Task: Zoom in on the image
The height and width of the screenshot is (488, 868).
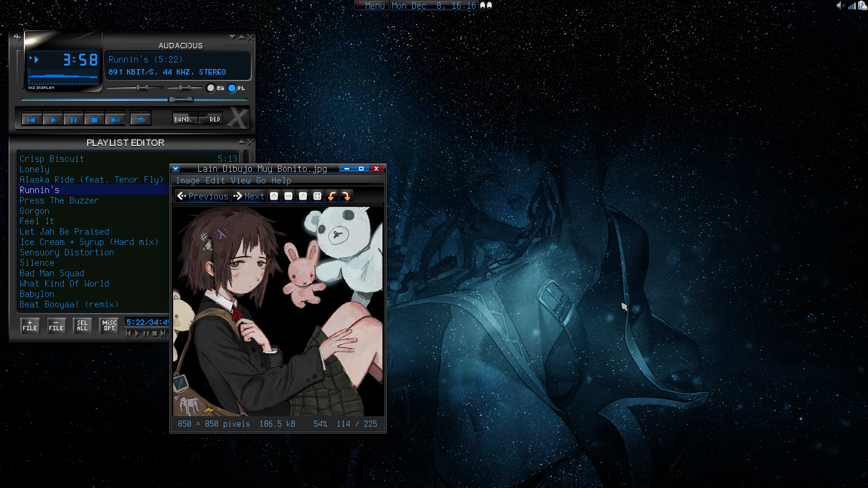Action: coord(274,196)
